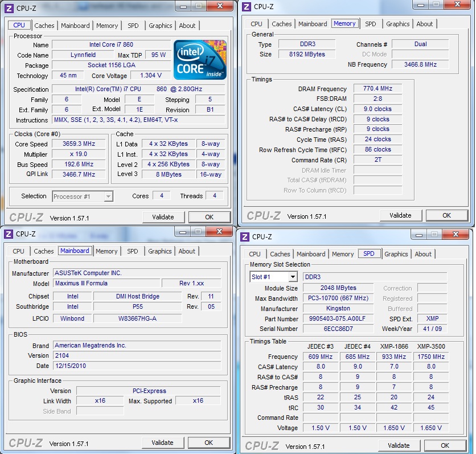Click the CPU-Z logo icon in the Mainboard window title bar
The width and height of the screenshot is (476, 454).
9,234
